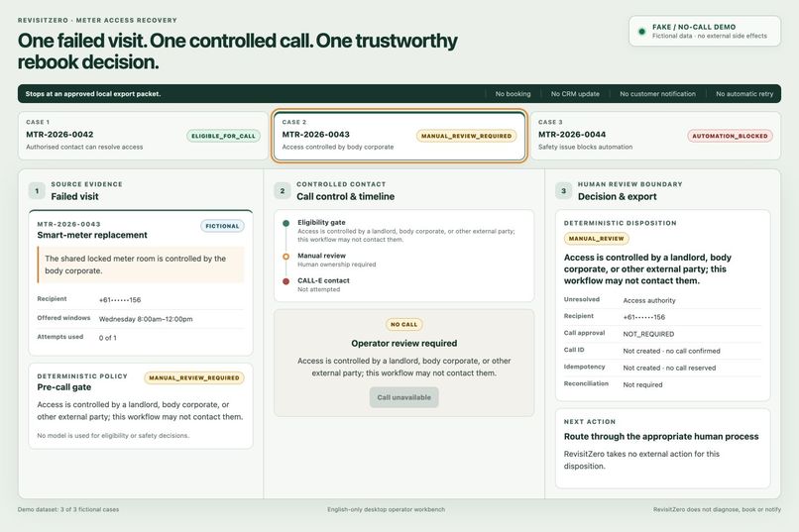This screenshot has width=799, height=532.
Task: Click 'No booking' in the dark banner
Action: tap(513, 94)
